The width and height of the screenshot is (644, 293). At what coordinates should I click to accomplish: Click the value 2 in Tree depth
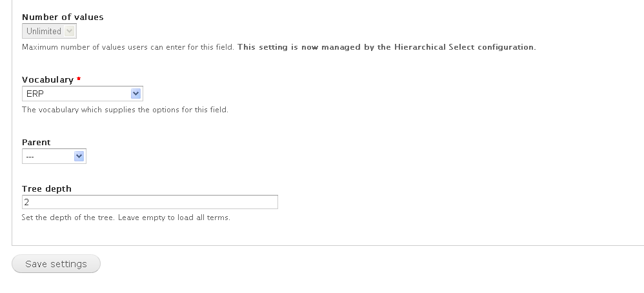(x=26, y=202)
